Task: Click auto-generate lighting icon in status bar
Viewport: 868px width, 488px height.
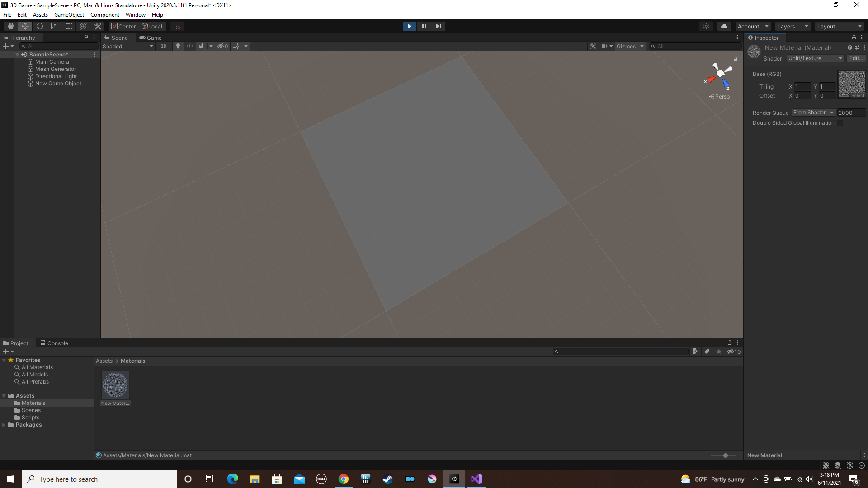Action: click(x=850, y=465)
